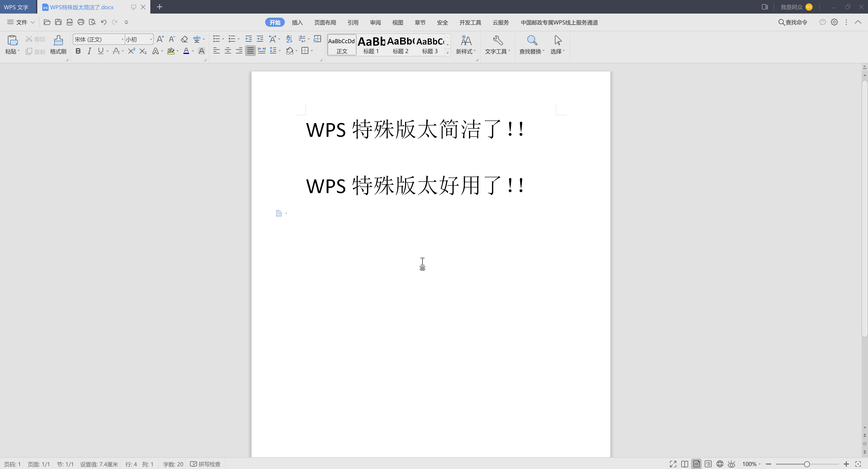Decrease paragraph indent icon
This screenshot has width=868, height=469.
[x=249, y=39]
